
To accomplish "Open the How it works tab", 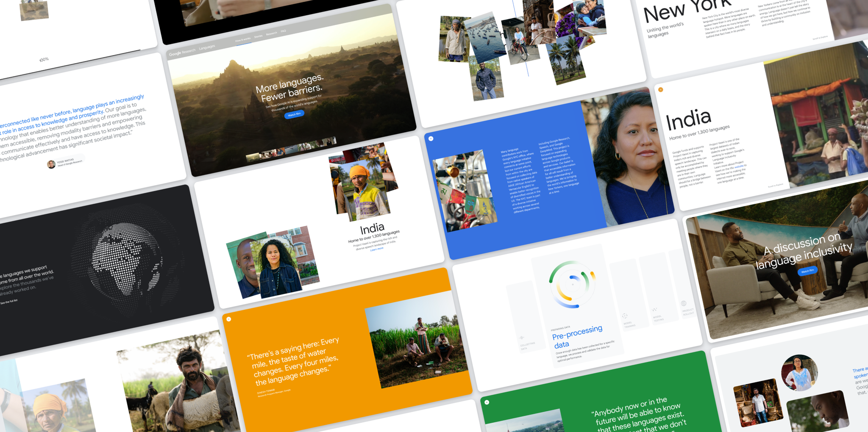I will (243, 40).
